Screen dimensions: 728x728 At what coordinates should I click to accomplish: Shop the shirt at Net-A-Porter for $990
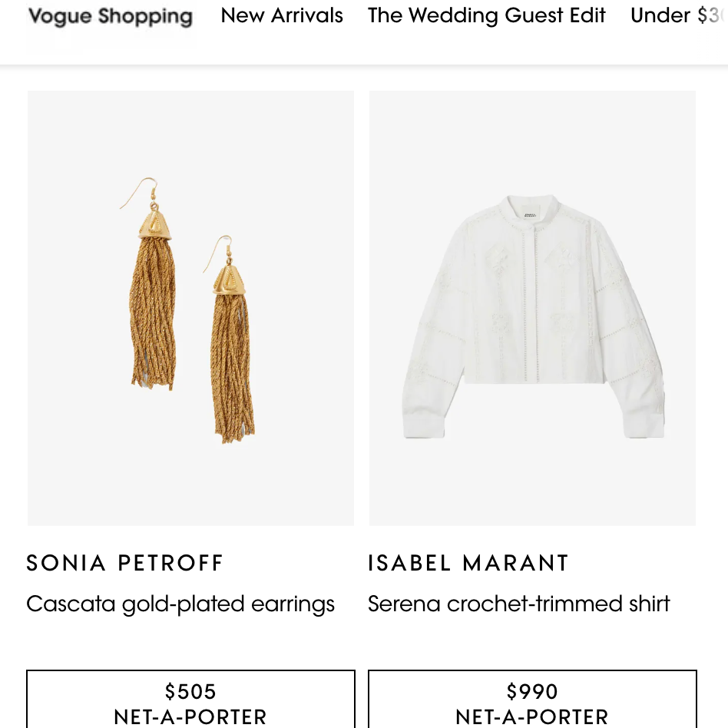[x=532, y=700]
